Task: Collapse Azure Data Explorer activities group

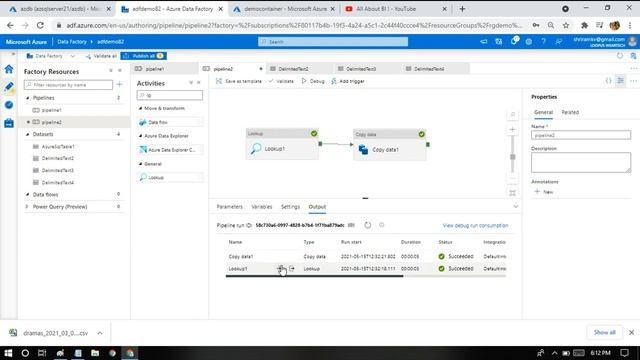Action: [x=140, y=136]
